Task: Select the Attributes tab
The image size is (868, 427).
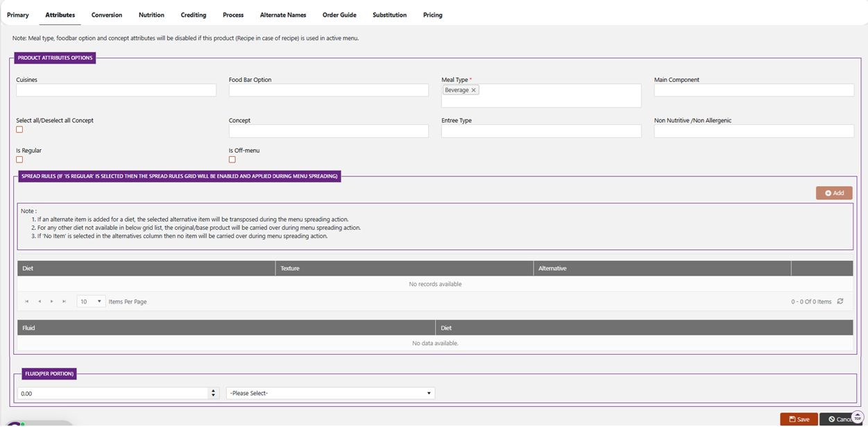Action: pyautogui.click(x=60, y=15)
